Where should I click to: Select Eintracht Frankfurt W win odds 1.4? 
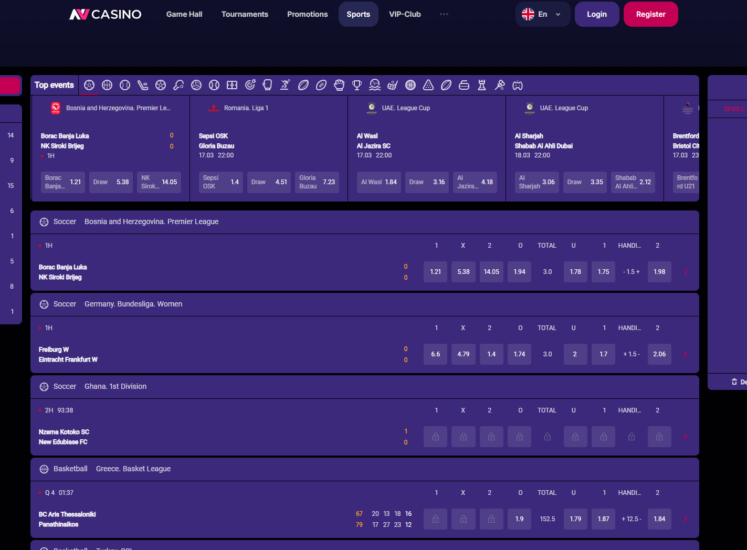tap(489, 354)
